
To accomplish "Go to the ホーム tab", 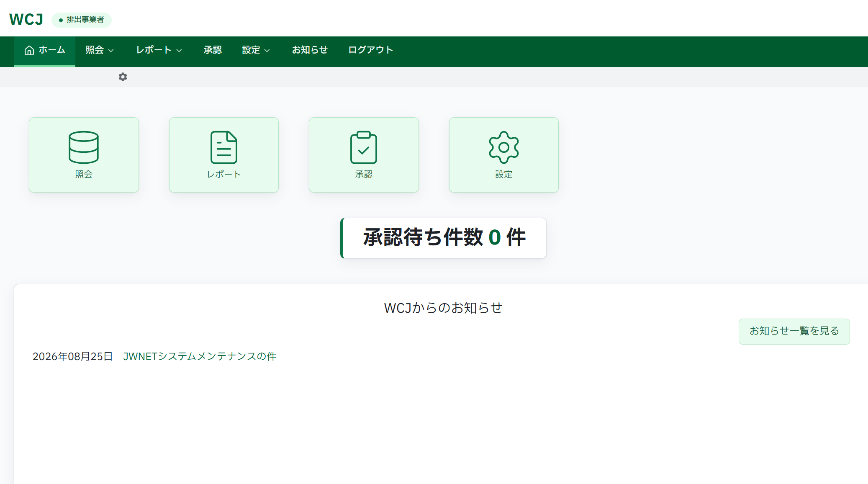I will 45,51.
